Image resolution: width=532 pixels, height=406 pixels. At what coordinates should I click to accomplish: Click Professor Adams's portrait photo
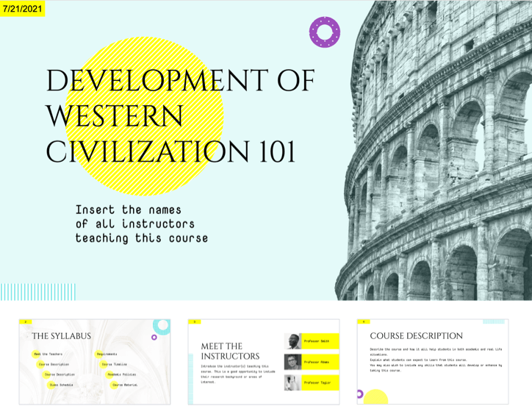tap(292, 362)
